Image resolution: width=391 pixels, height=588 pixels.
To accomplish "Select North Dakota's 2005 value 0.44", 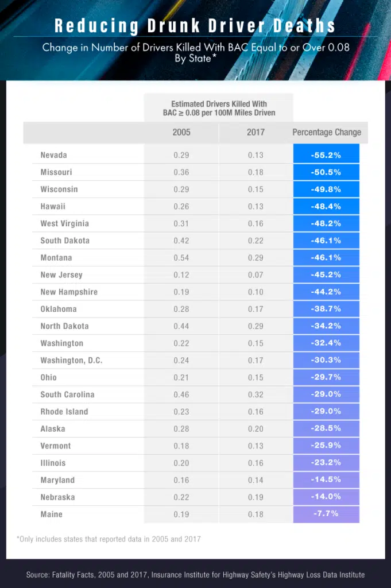I will pos(181,326).
